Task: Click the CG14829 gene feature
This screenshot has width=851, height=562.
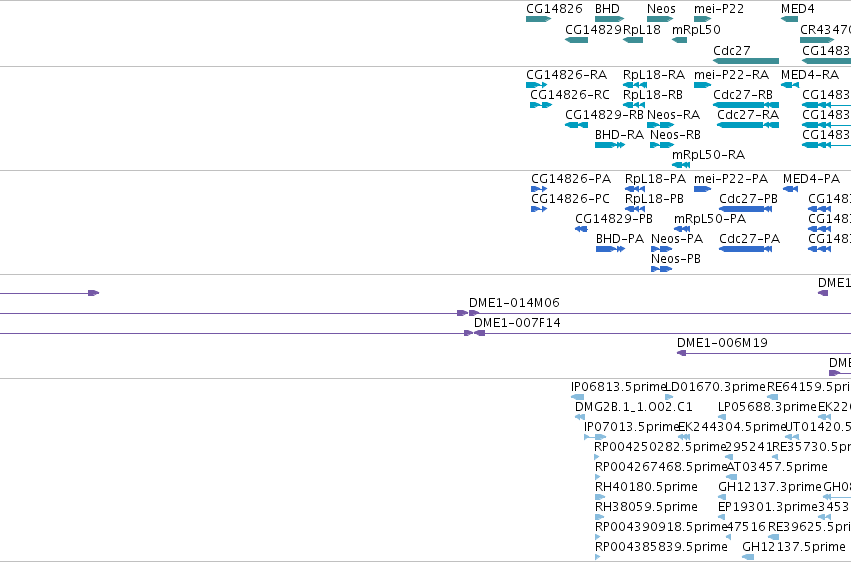Action: click(576, 40)
